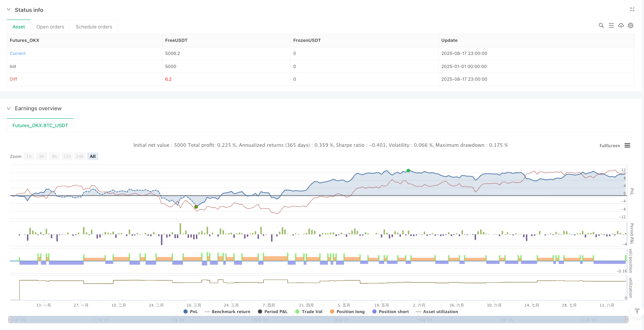Collapse the Status info section
644x330 pixels.
8,10
